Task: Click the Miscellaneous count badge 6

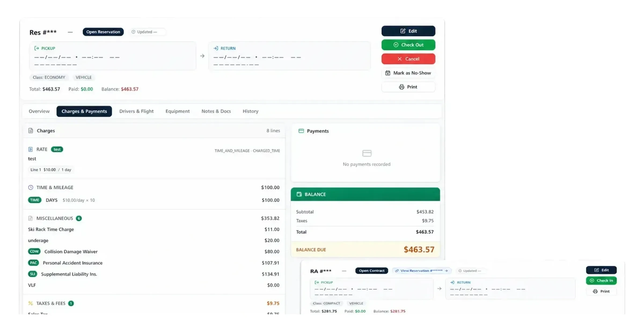Action: (x=79, y=218)
